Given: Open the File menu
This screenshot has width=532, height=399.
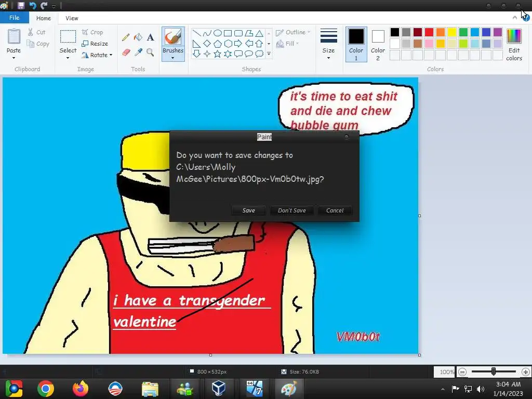Looking at the screenshot, I should click(x=14, y=18).
